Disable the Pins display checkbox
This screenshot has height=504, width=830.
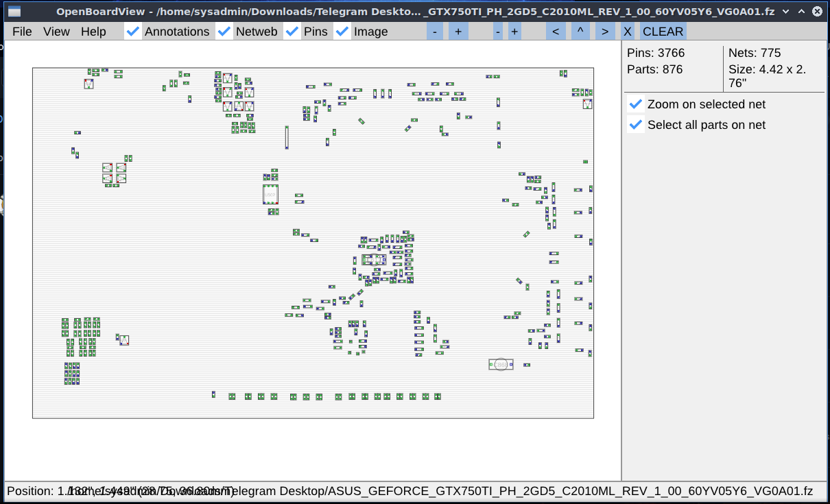(292, 31)
